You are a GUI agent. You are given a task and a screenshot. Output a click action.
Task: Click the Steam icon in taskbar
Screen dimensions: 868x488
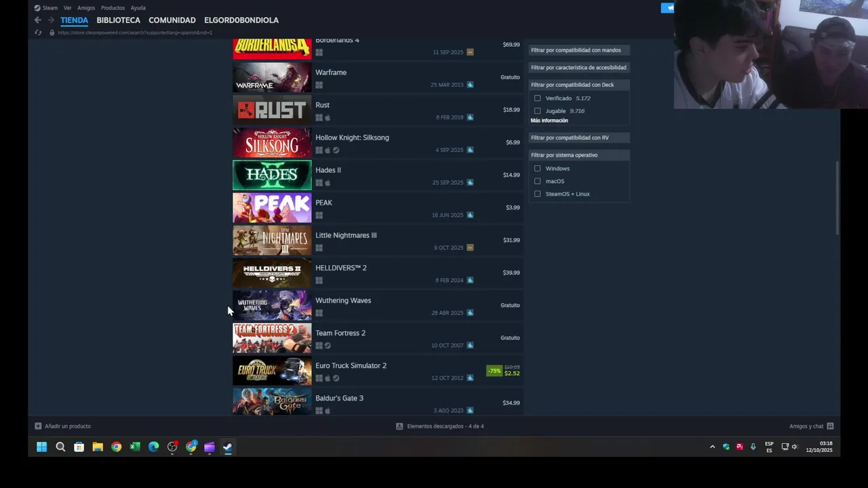click(x=227, y=447)
